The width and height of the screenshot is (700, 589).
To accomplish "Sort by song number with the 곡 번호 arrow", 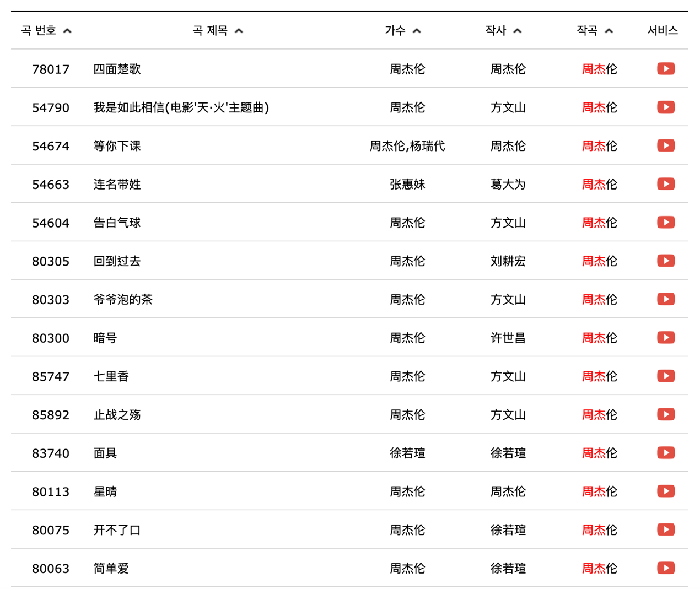I will tap(67, 31).
